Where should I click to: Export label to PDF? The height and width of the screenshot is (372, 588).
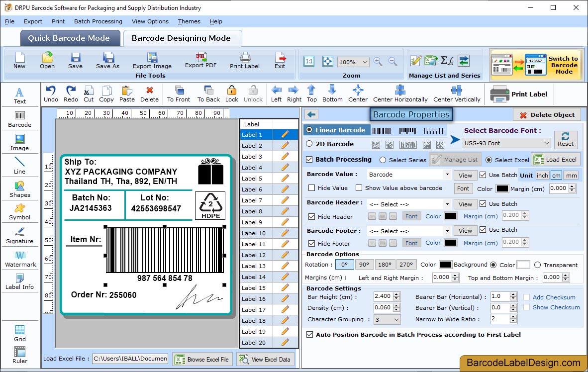coord(200,61)
